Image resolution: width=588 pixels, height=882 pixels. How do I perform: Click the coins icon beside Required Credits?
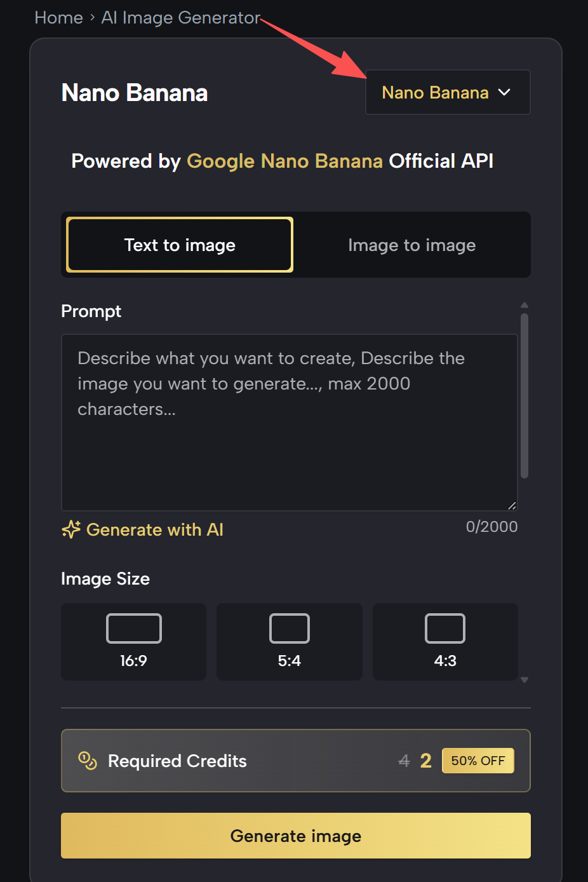click(x=87, y=760)
